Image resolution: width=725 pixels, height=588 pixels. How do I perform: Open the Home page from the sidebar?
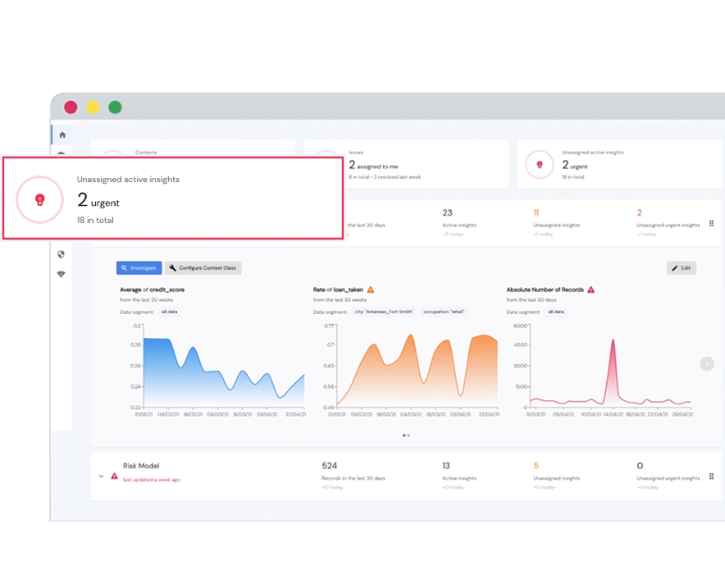click(62, 135)
